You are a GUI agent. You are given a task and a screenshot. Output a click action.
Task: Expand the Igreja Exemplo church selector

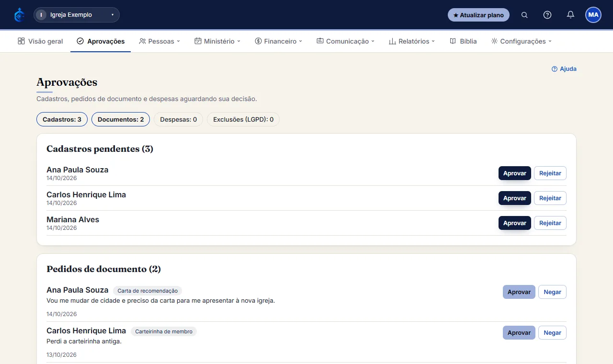pyautogui.click(x=77, y=15)
